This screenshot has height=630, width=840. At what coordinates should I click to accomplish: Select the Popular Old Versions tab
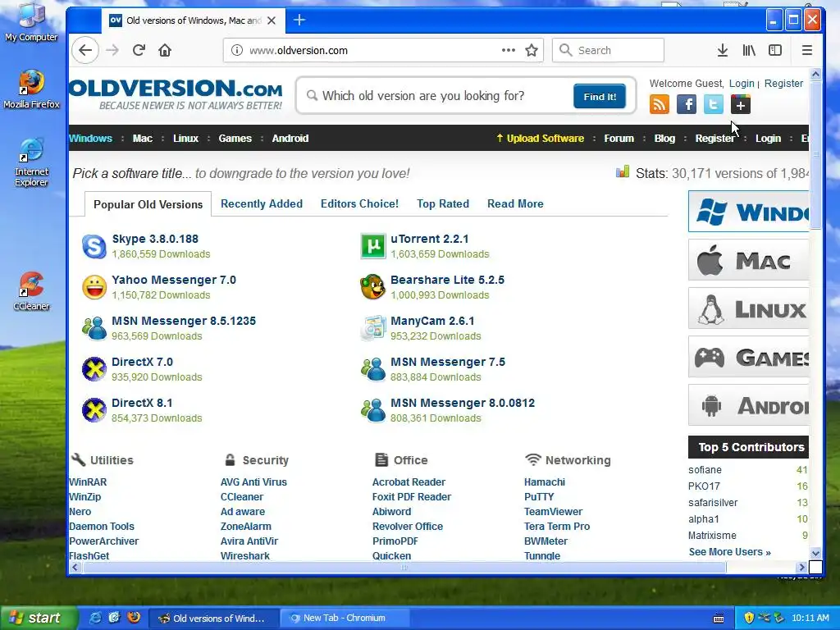coord(148,204)
